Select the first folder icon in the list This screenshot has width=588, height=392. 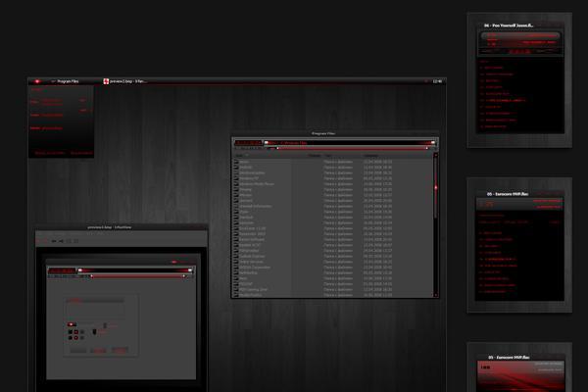pos(236,161)
